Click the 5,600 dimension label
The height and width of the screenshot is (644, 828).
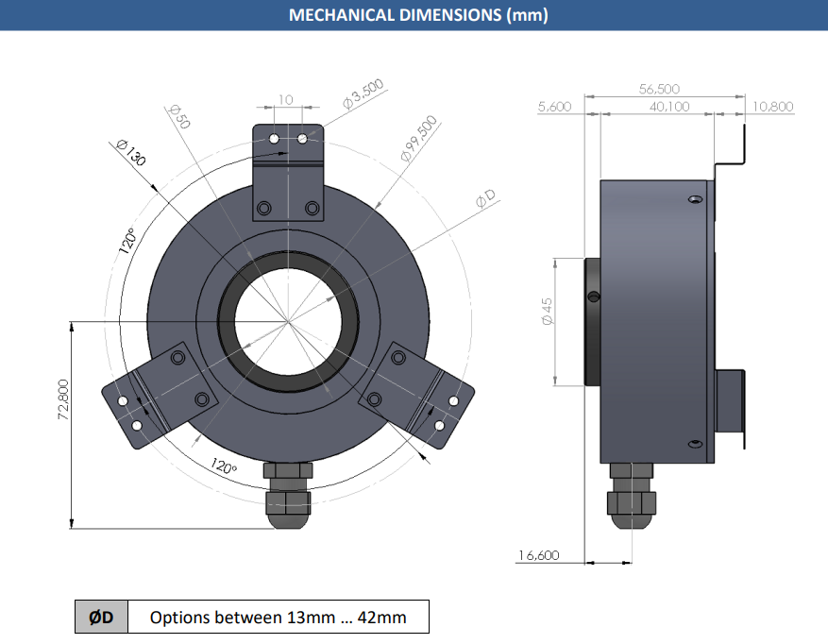(554, 107)
